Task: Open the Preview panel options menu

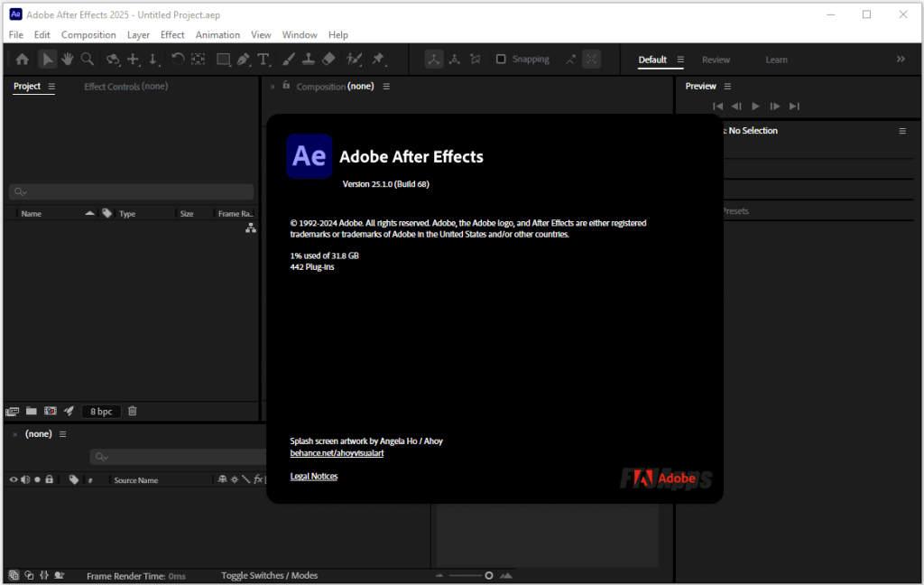Action: point(727,87)
